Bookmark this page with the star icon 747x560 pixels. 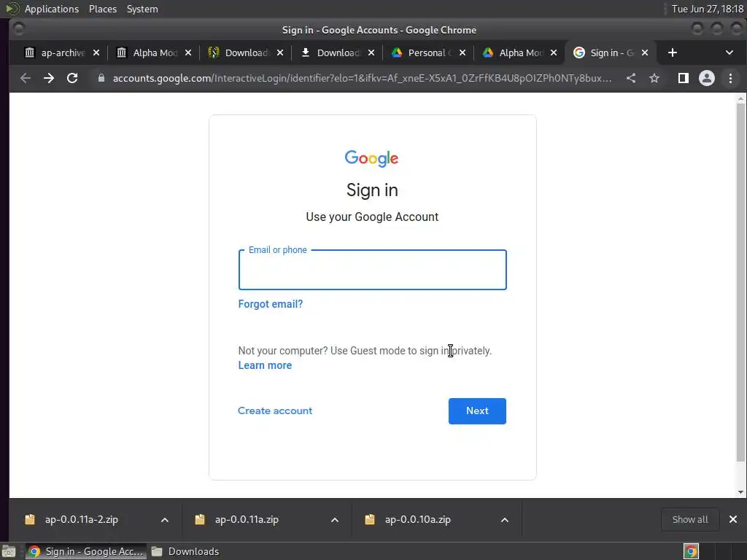(654, 78)
